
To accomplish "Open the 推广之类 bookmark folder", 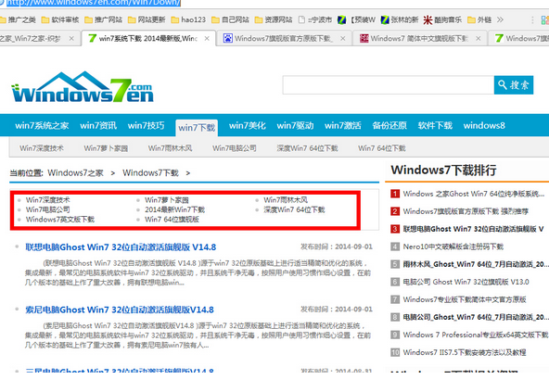I will click(x=19, y=19).
